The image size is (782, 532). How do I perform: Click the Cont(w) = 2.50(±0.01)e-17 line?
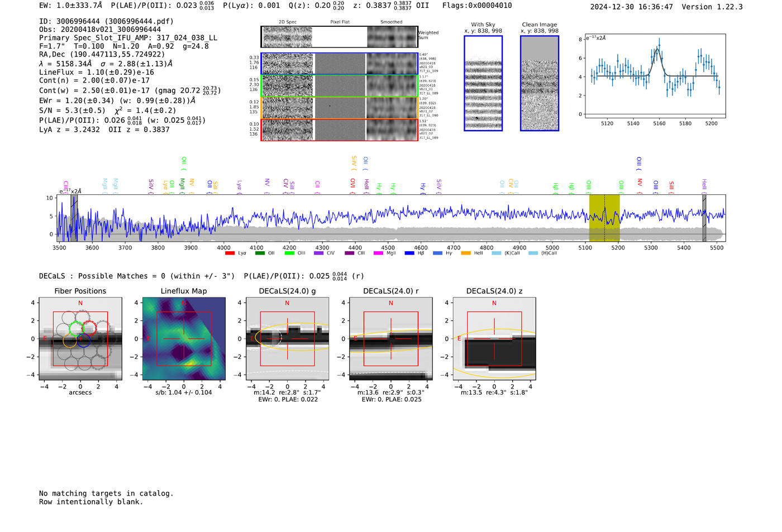(x=130, y=90)
